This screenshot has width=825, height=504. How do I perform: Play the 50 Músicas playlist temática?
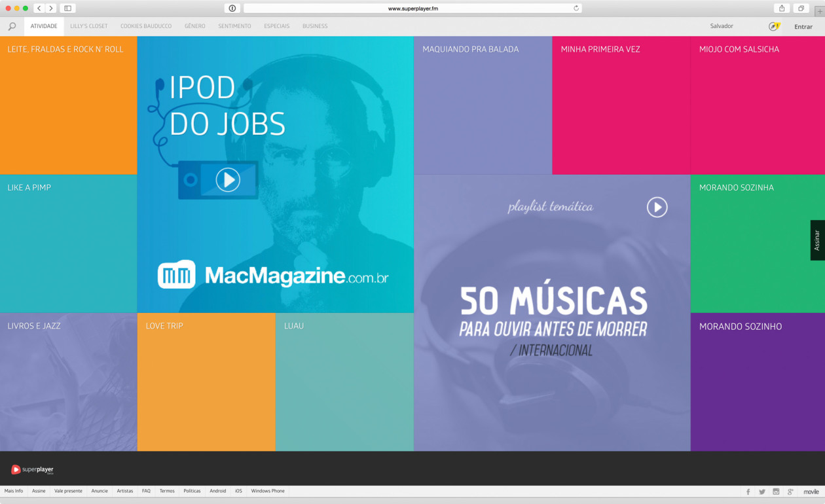pos(656,207)
